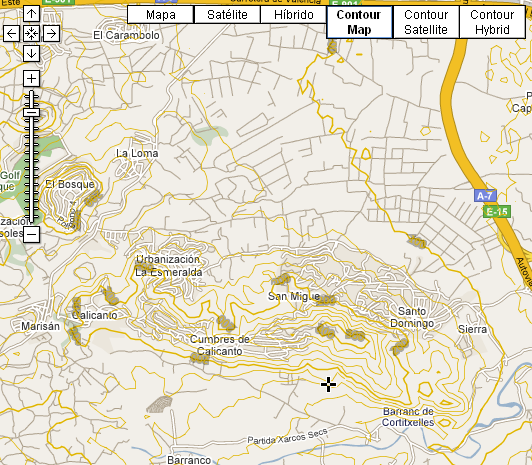Select the Contour Map view
This screenshot has height=465, width=532.
tap(359, 22)
